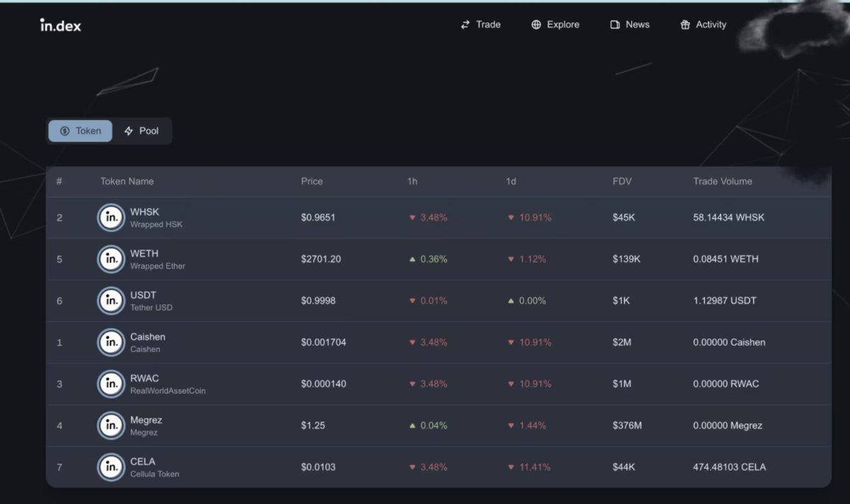
Task: Click the $0.001704 Caishen price
Action: click(x=324, y=343)
